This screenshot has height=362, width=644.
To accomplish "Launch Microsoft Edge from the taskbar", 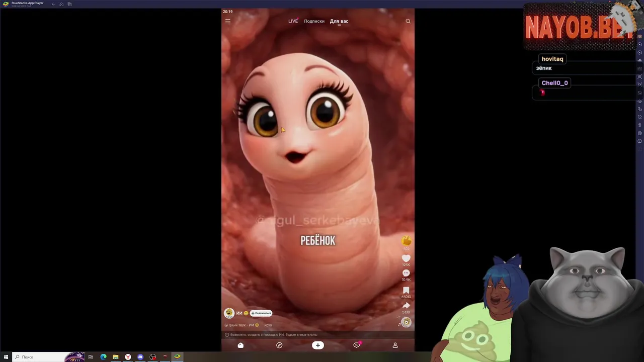I will coord(103,357).
